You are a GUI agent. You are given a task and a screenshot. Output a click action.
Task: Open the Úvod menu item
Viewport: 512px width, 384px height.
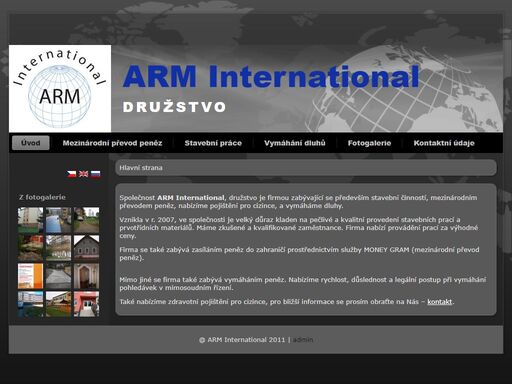point(31,143)
